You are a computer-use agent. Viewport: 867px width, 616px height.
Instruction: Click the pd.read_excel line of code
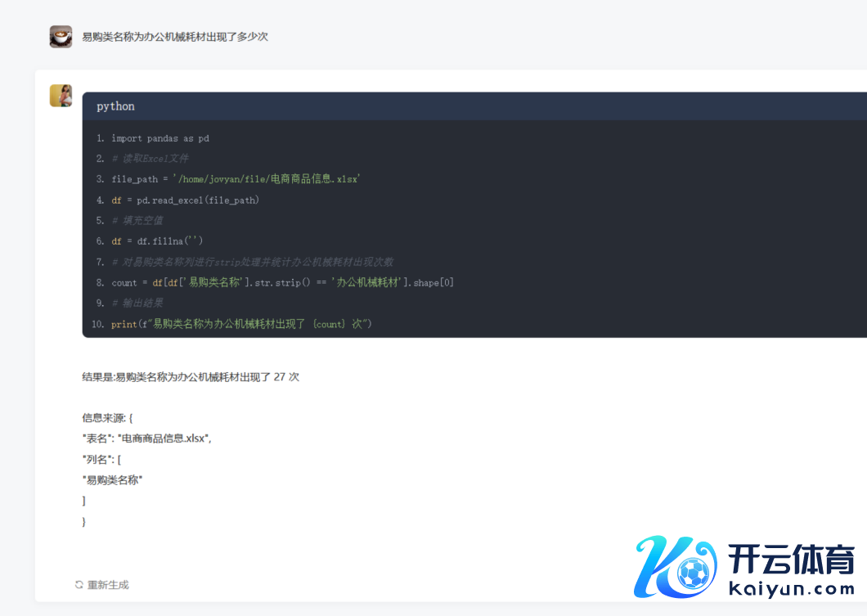click(185, 200)
